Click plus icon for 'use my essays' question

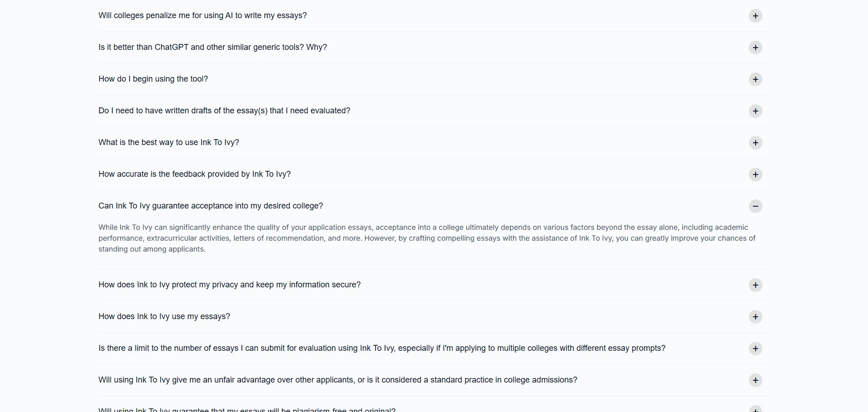click(755, 317)
